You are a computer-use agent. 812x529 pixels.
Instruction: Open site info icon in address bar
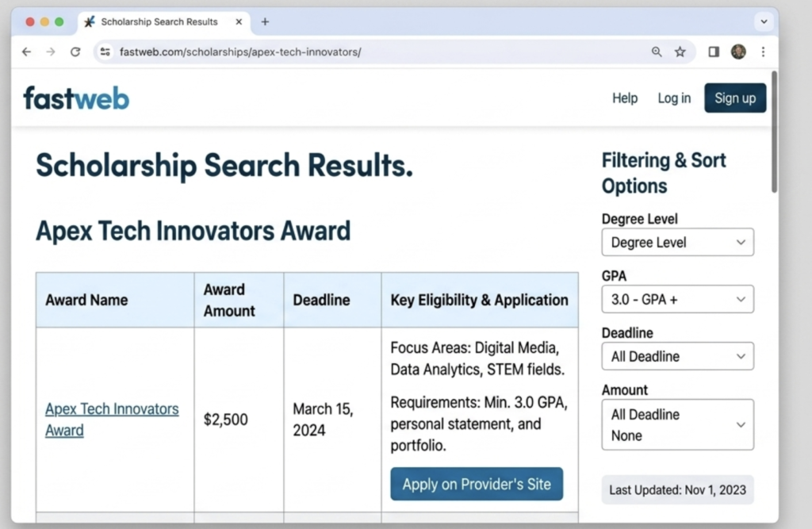pyautogui.click(x=105, y=52)
